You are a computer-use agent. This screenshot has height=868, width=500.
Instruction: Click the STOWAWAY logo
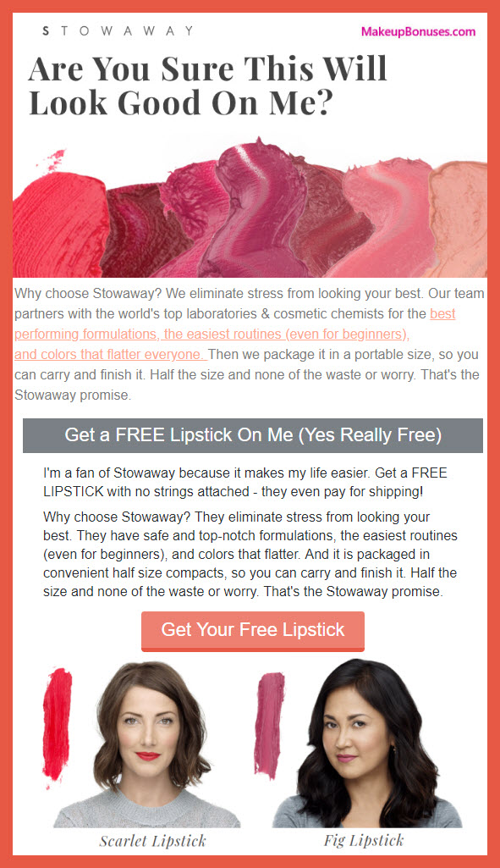coord(118,30)
